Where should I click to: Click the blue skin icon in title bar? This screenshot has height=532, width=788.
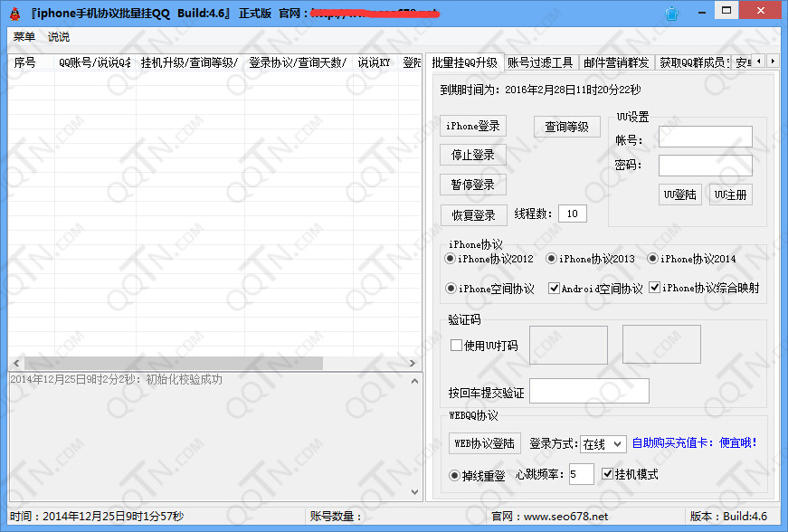671,14
